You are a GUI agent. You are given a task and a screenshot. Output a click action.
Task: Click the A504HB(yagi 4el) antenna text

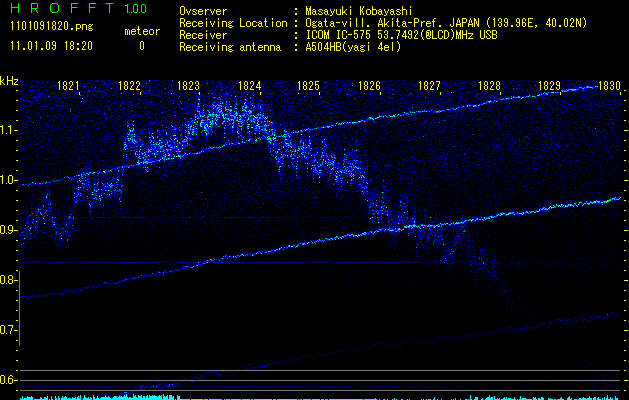click(x=353, y=47)
